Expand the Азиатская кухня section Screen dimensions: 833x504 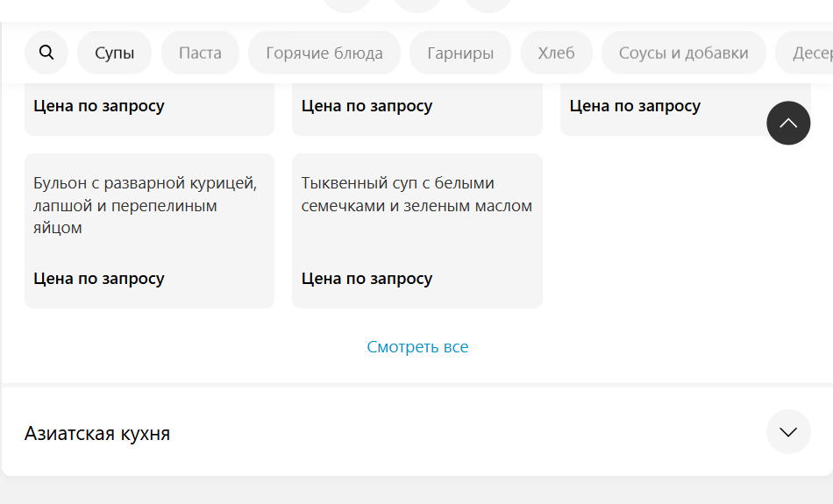coord(788,432)
